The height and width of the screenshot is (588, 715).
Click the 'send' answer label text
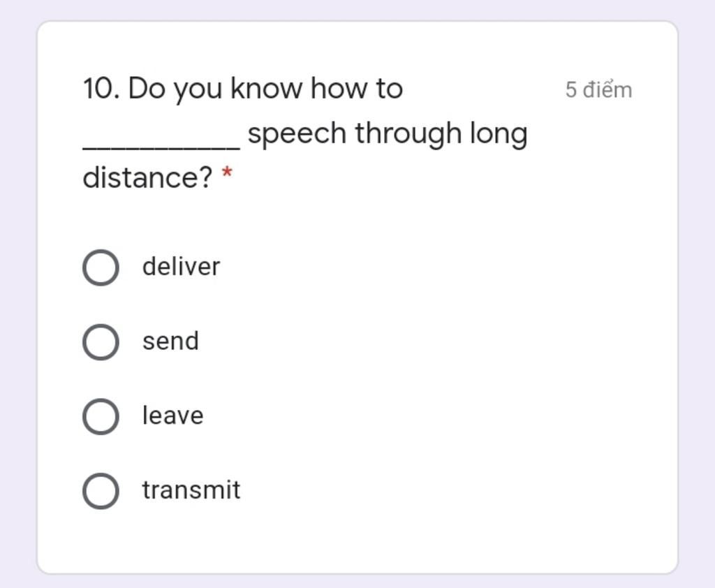click(170, 341)
